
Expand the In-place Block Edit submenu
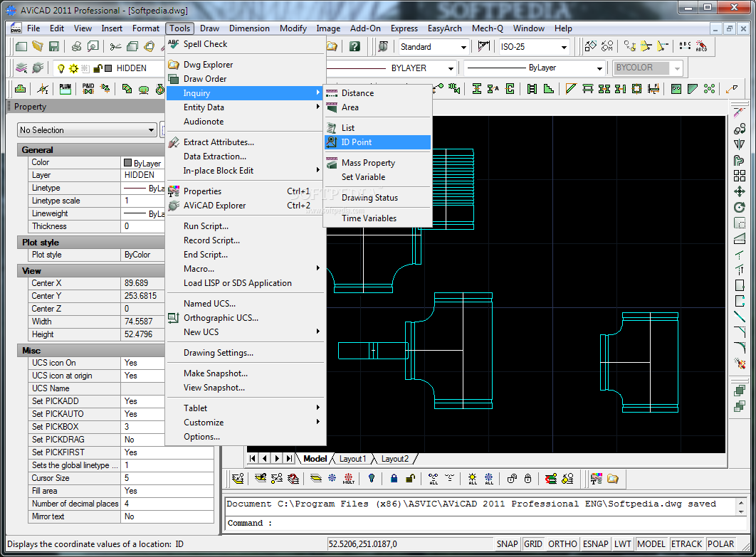click(x=246, y=171)
